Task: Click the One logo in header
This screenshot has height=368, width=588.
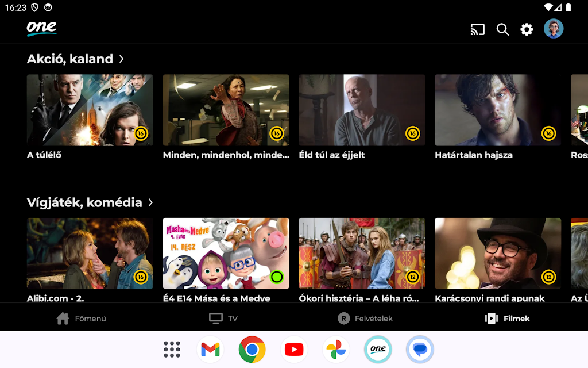Action: (41, 29)
